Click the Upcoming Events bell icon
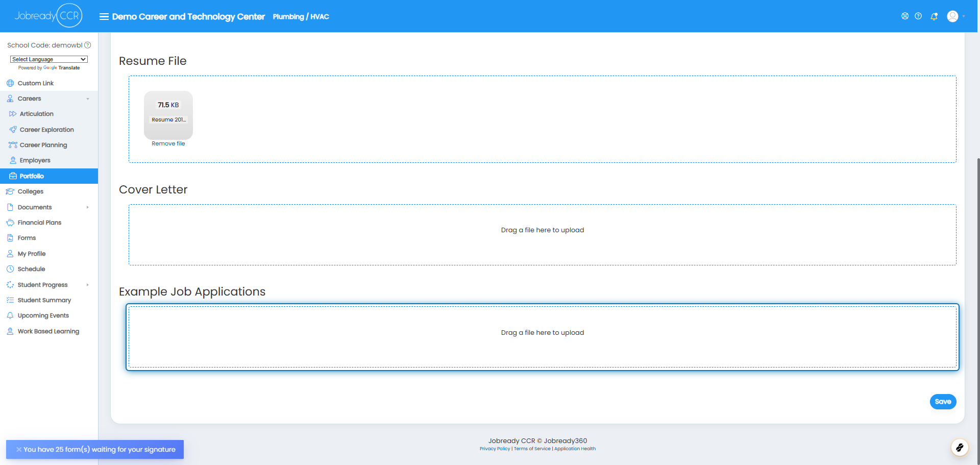This screenshot has width=980, height=465. pyautogui.click(x=10, y=315)
